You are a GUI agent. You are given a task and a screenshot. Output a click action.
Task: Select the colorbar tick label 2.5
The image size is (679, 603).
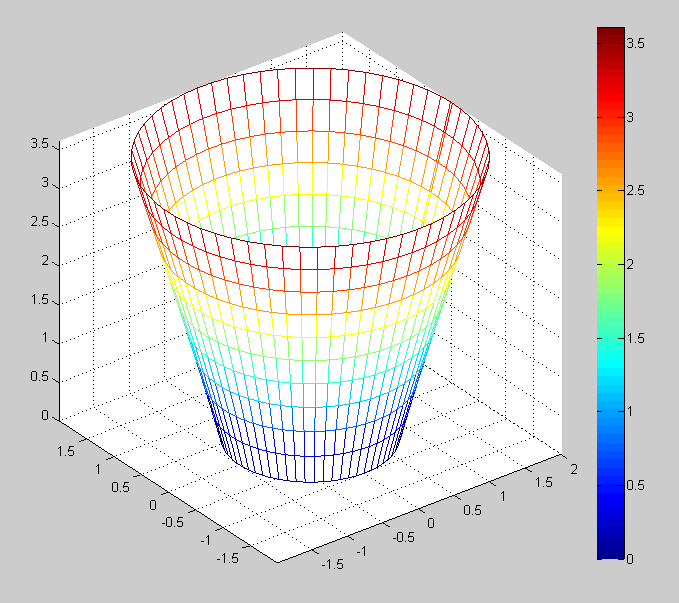635,190
